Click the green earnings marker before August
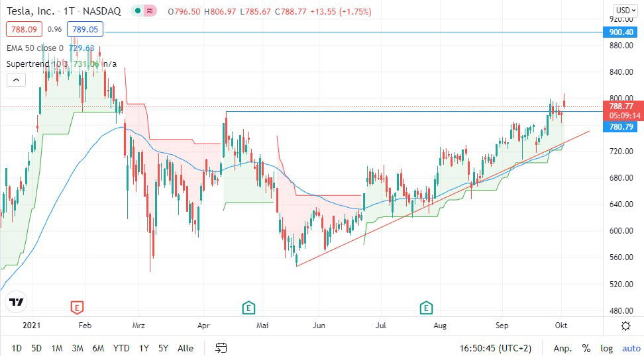The image size is (644, 356). point(426,307)
